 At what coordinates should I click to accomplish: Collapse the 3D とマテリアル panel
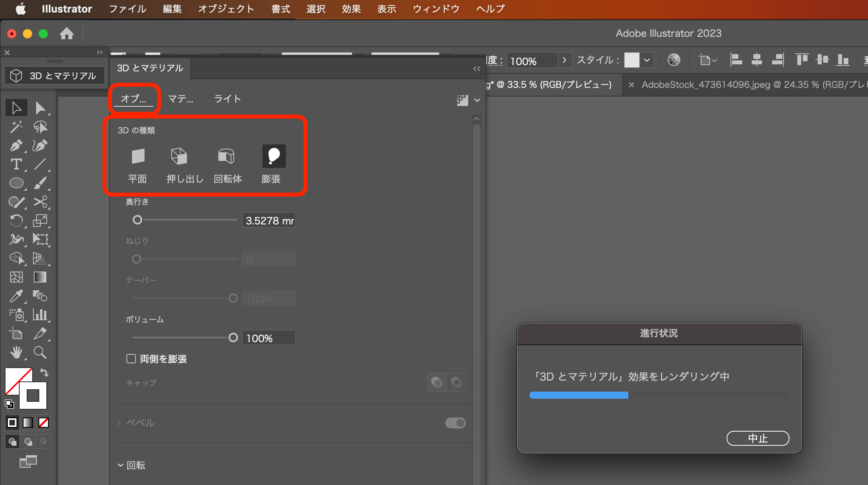476,69
